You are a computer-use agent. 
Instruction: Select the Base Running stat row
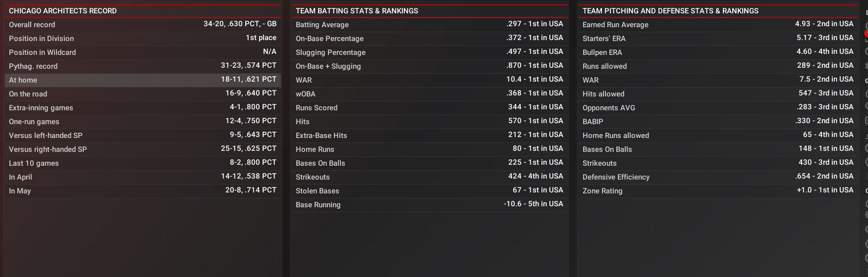[429, 205]
